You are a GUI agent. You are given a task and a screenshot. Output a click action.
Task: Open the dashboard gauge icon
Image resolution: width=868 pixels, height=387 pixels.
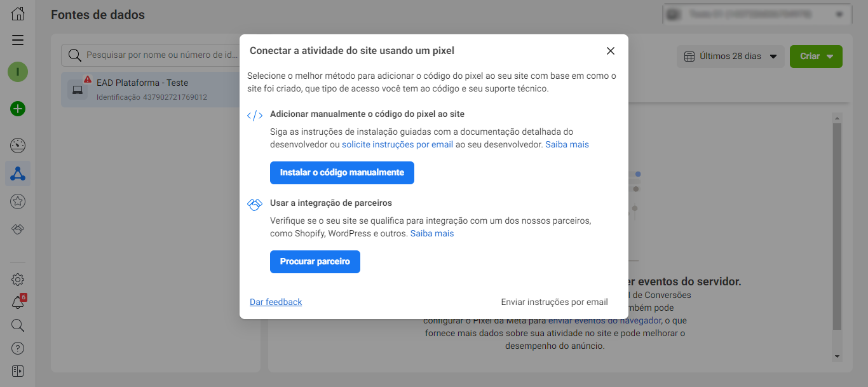(x=18, y=145)
